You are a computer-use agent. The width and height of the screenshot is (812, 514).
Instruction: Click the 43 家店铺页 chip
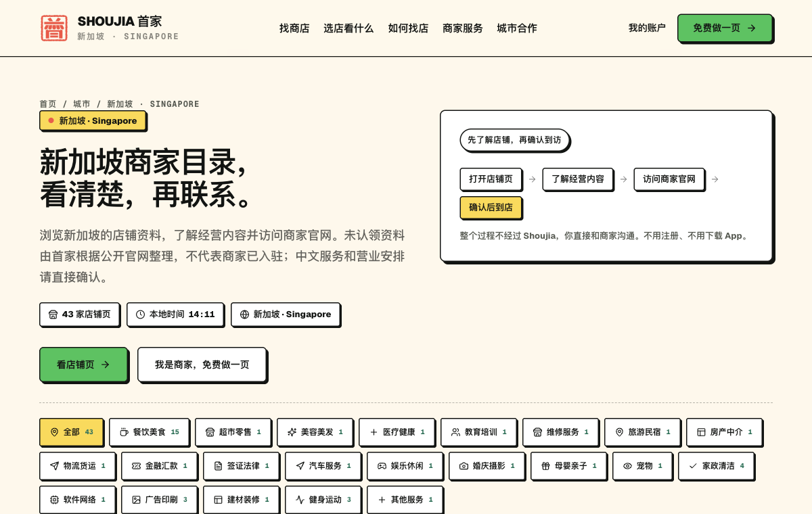[79, 314]
